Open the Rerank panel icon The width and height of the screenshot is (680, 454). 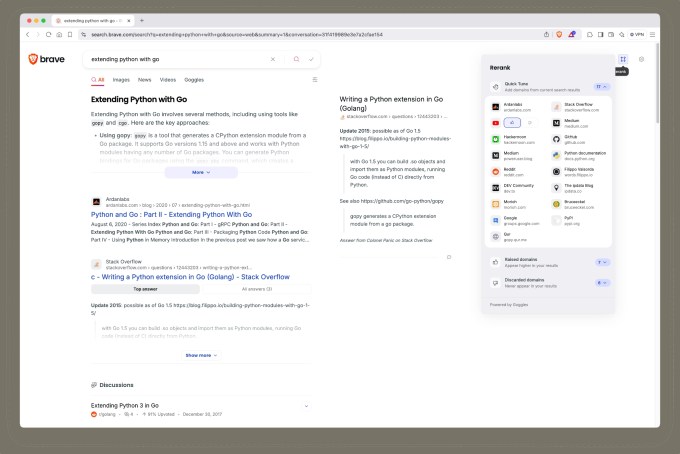coord(622,59)
